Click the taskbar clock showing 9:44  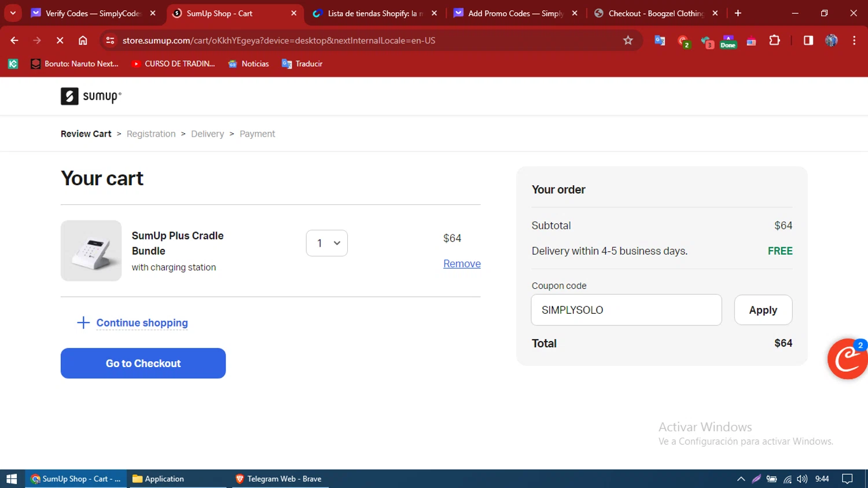(822, 479)
